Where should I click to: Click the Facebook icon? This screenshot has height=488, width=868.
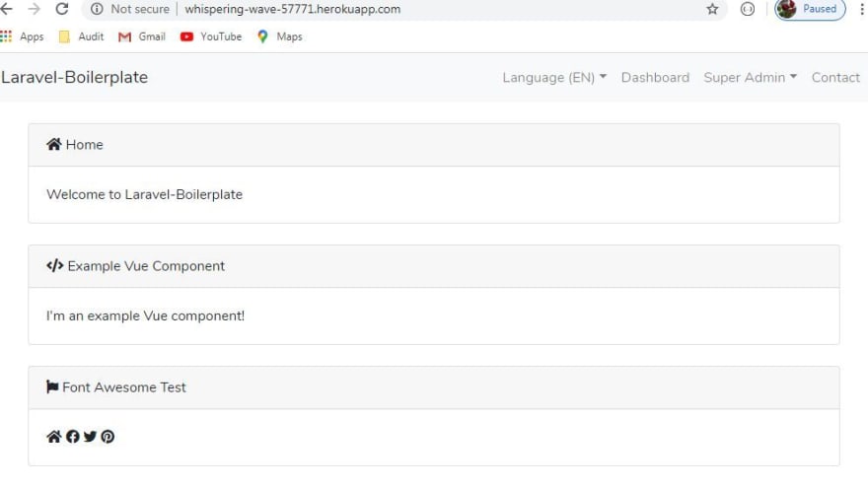tap(73, 437)
